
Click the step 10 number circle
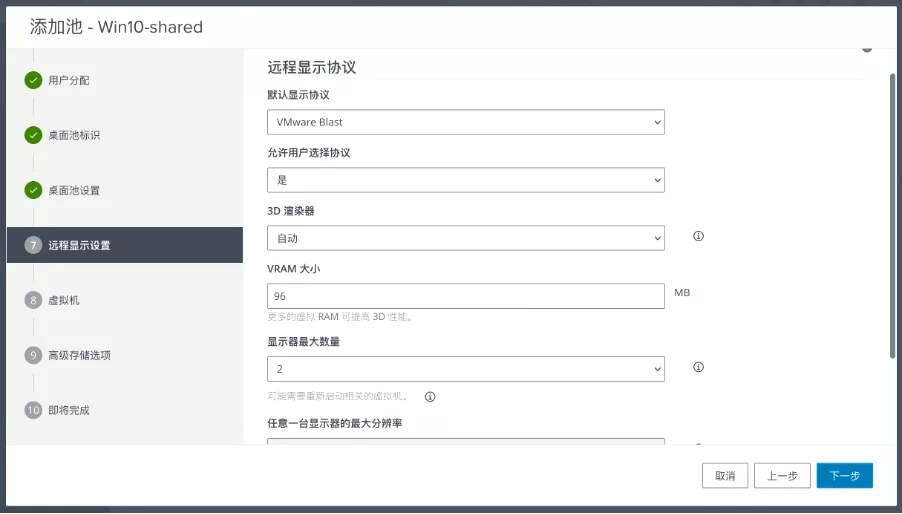[33, 410]
